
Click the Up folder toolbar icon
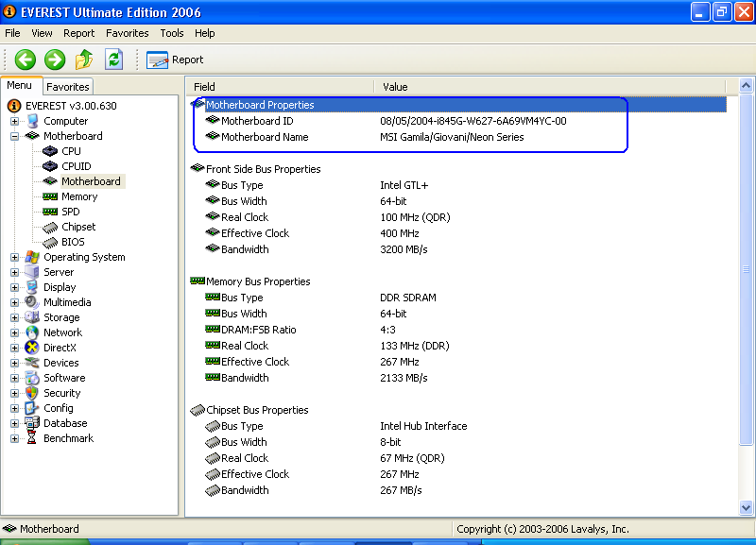(84, 60)
